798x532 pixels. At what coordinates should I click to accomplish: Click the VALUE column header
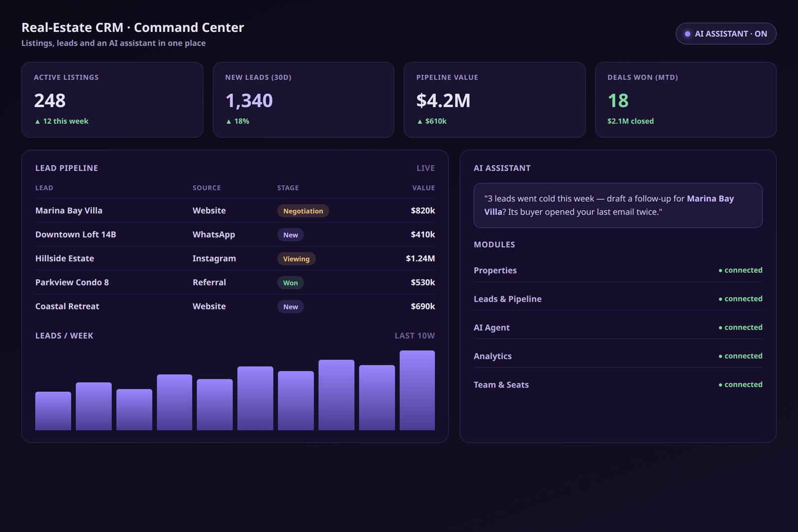(423, 188)
